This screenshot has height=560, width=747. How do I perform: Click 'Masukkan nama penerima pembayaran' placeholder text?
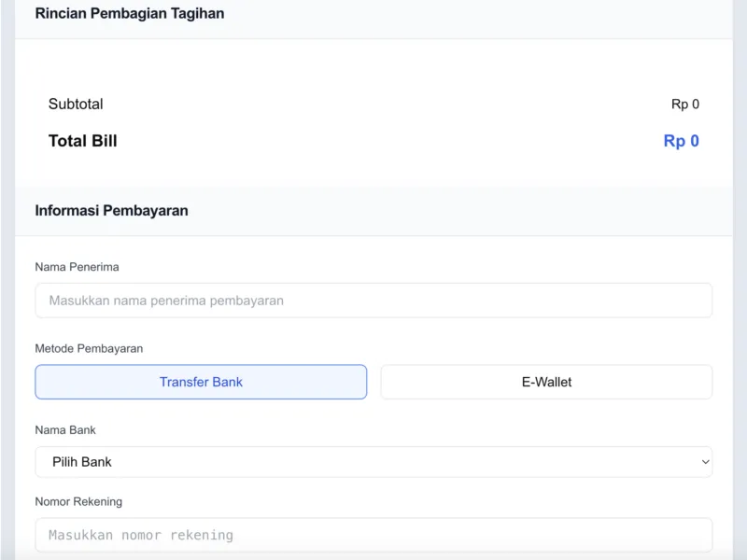[x=166, y=301]
